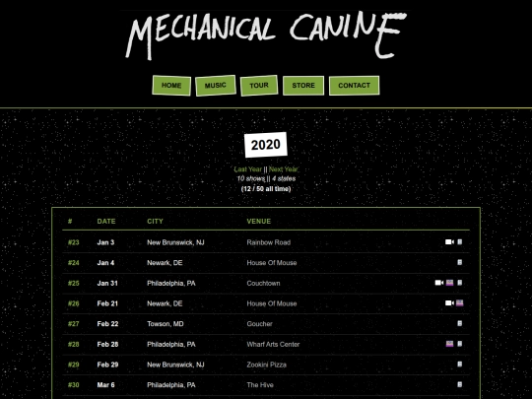
Task: Click the CITY column header
Action: pyautogui.click(x=155, y=222)
